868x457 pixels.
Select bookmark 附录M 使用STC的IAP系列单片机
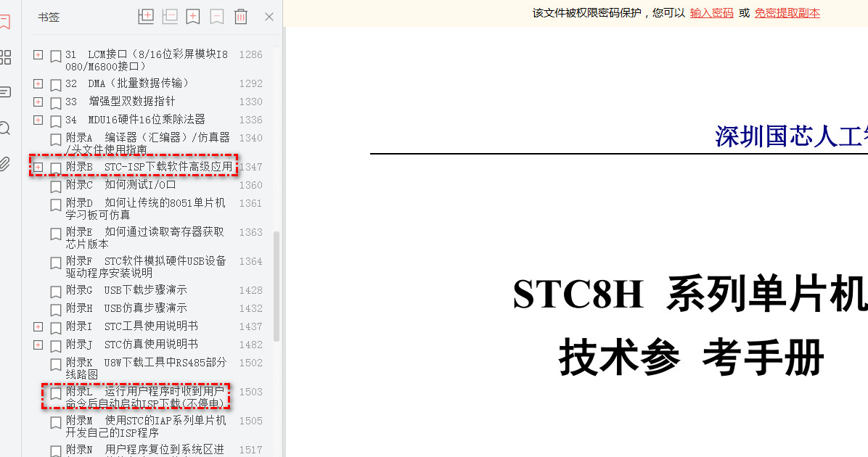[146, 426]
